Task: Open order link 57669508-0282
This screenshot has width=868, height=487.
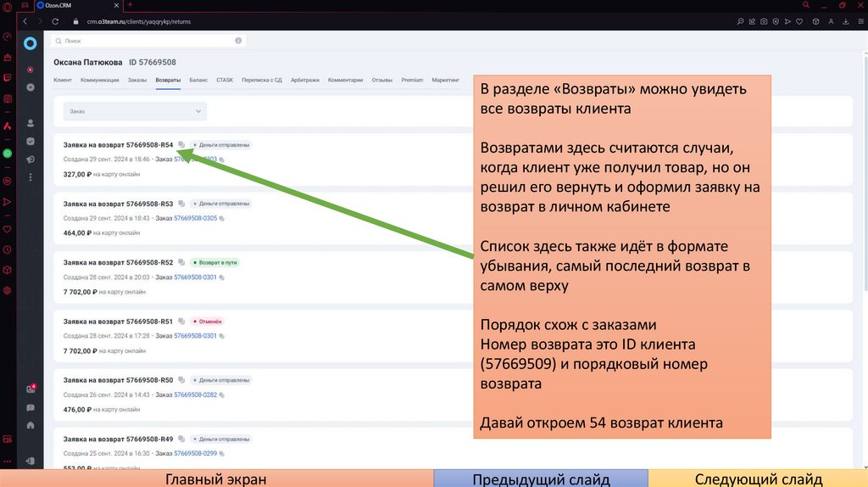Action: (196, 395)
